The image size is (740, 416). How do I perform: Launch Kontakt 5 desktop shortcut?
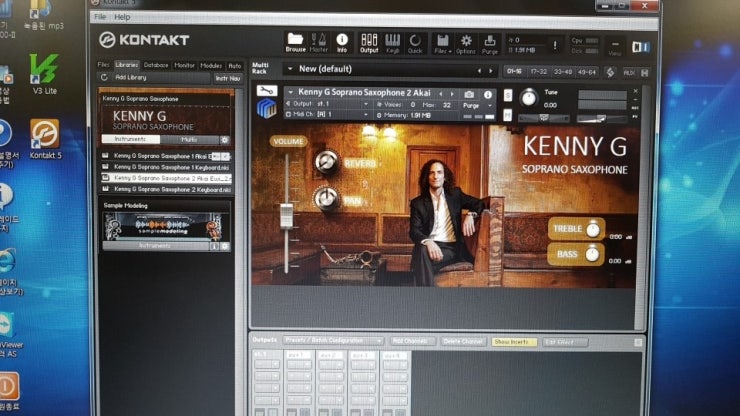coord(45,139)
